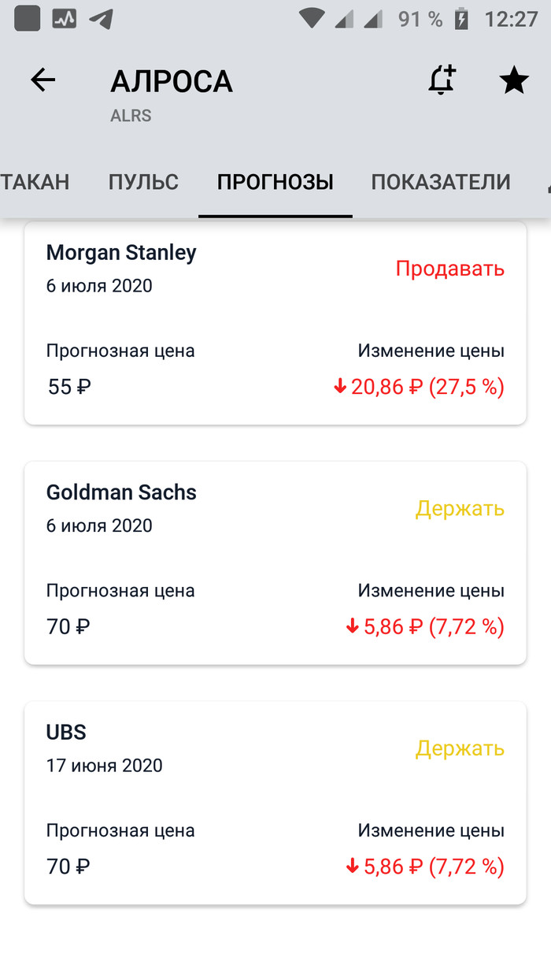Open the Goldman Sachs forecast card

(275, 563)
